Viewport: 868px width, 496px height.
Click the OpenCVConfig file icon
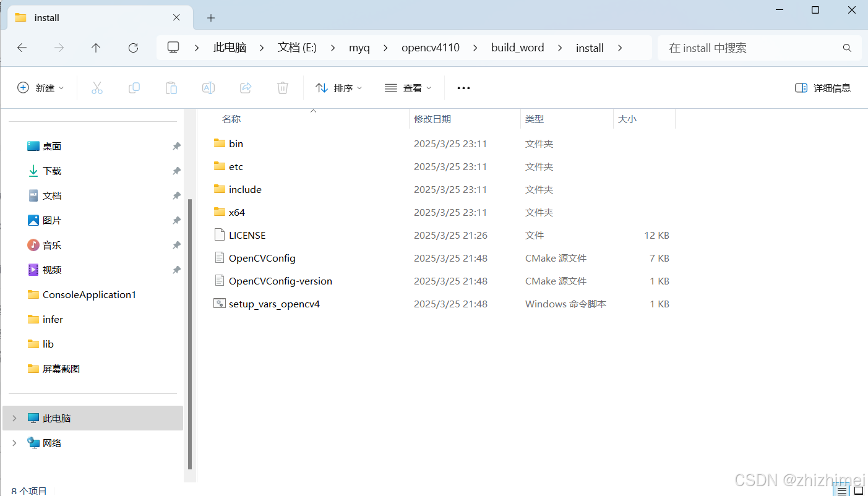pos(219,257)
